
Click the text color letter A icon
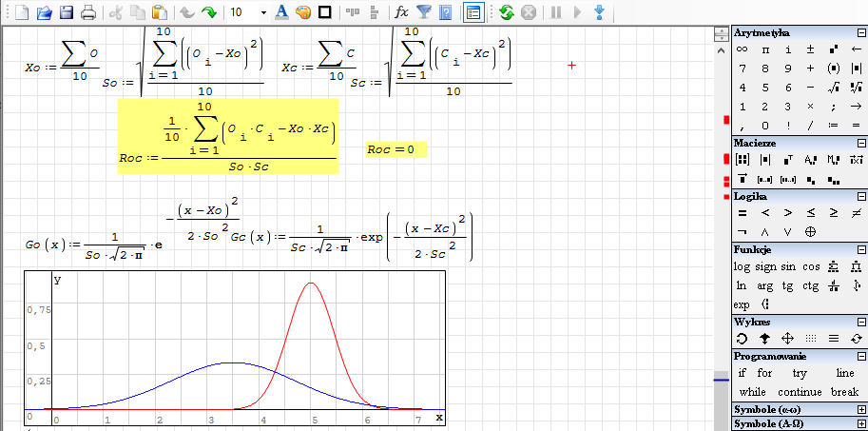(x=281, y=12)
